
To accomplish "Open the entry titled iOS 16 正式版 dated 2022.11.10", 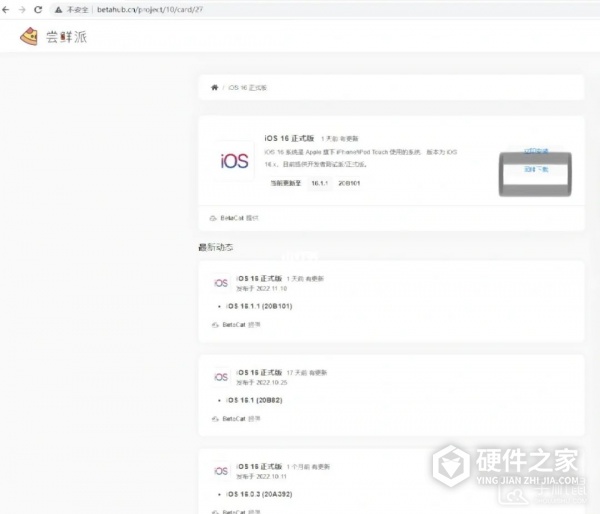I will point(259,278).
